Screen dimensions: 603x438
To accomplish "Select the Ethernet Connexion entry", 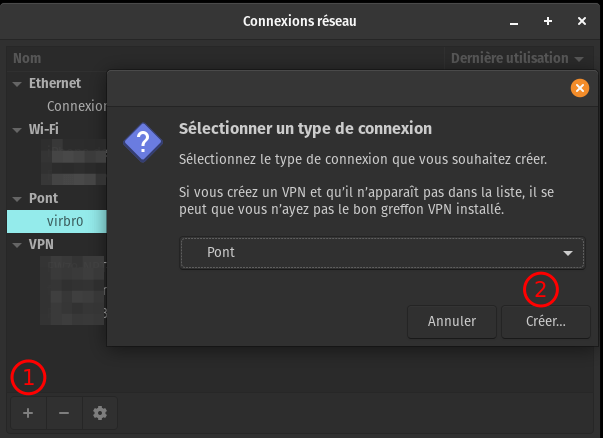I will coord(76,105).
